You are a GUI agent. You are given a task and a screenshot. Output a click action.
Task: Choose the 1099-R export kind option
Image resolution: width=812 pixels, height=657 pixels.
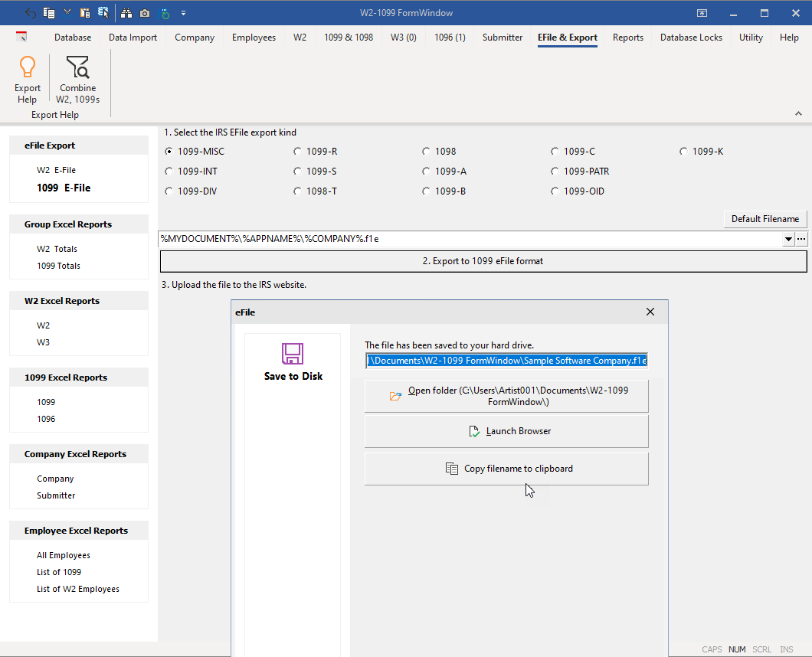click(298, 152)
